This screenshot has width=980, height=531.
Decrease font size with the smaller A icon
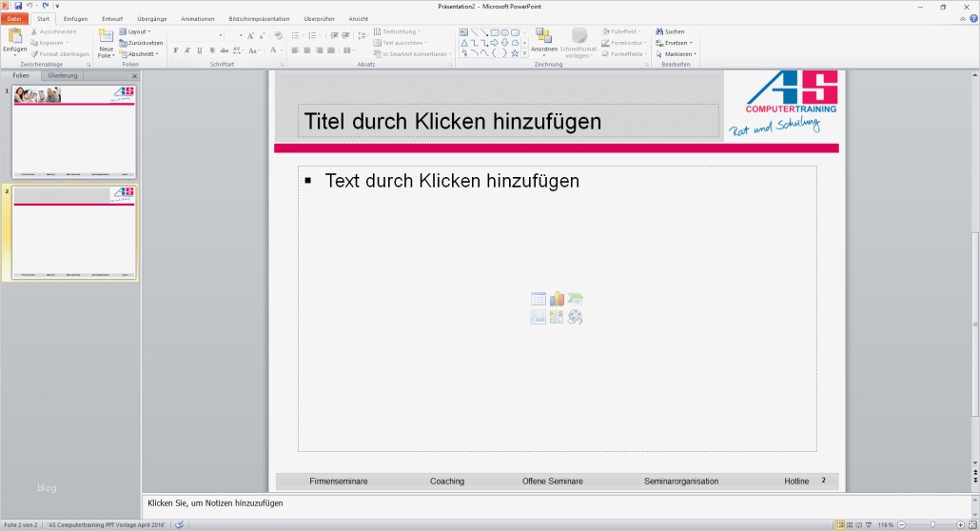pyautogui.click(x=262, y=35)
